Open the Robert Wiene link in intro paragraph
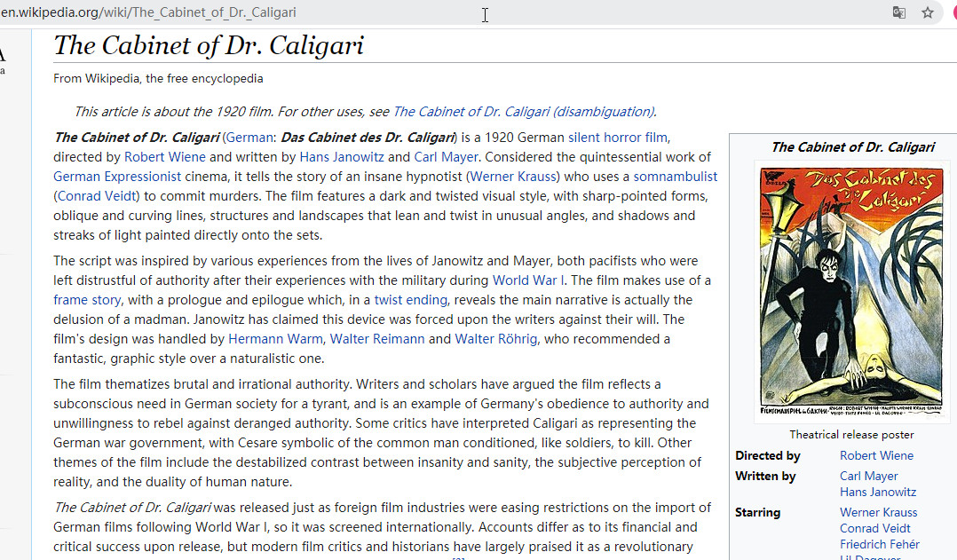Screen dimensions: 957x560 pos(165,157)
